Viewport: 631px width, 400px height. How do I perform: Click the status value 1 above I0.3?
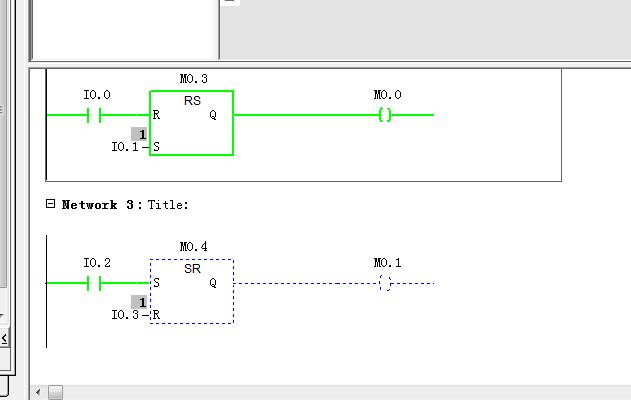pos(139,302)
